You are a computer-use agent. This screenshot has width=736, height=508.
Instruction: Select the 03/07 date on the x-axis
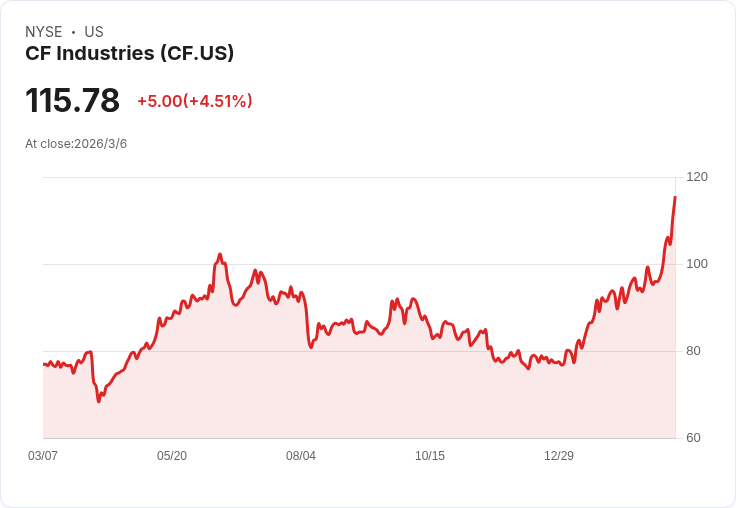pos(43,456)
